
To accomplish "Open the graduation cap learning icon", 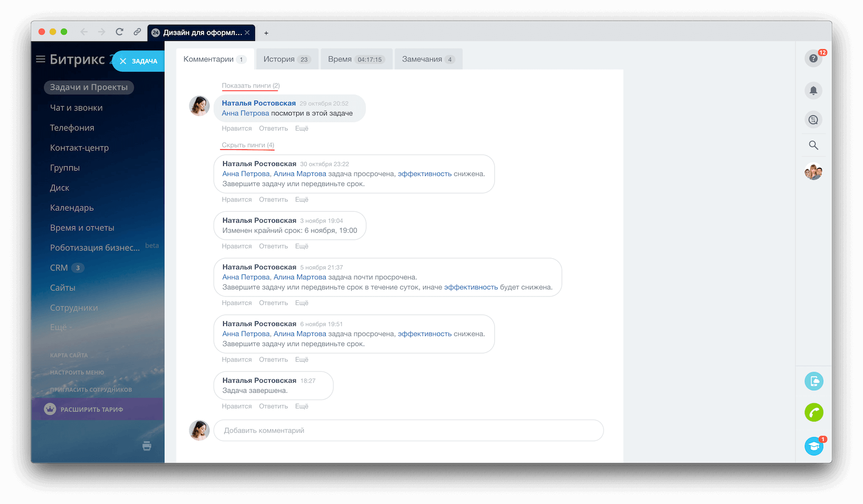I will coord(813,446).
